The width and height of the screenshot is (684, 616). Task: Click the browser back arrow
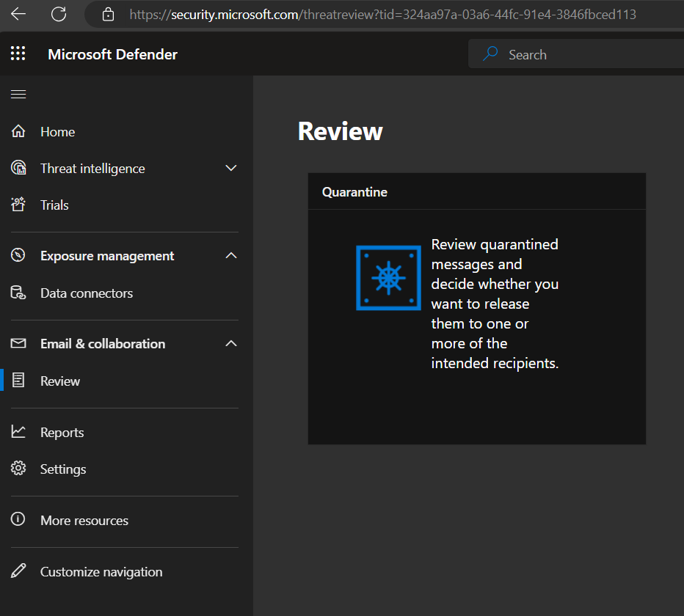click(18, 14)
